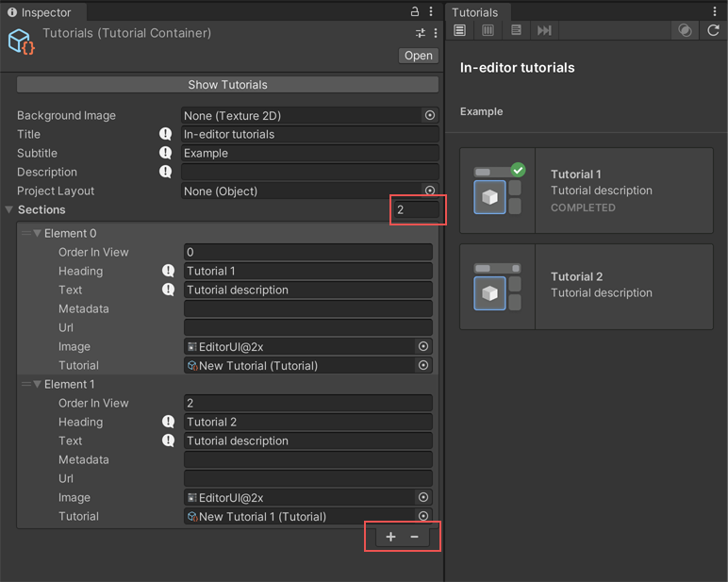Click the Sections array size field
This screenshot has width=728, height=582.
416,209
